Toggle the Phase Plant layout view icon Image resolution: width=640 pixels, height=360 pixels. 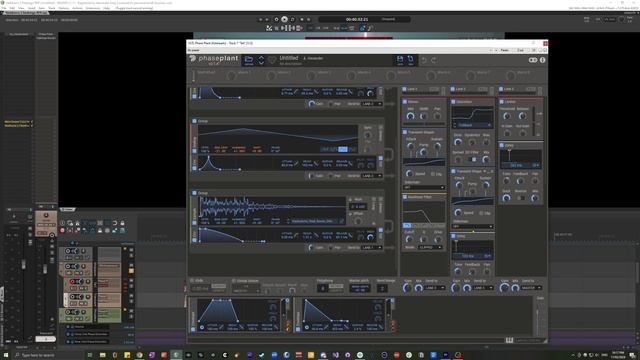[x=533, y=60]
